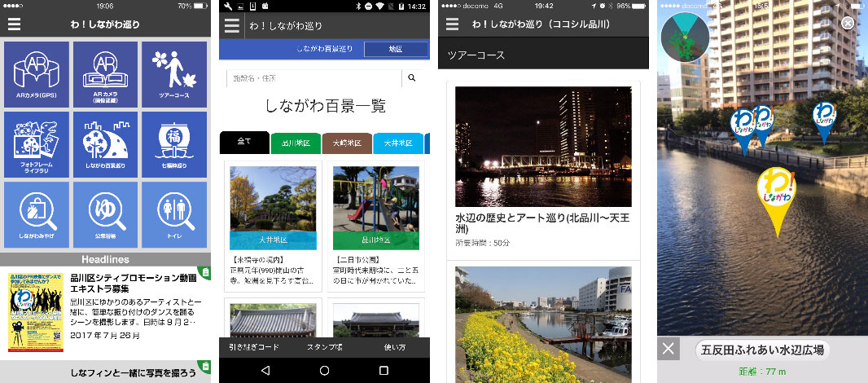The height and width of the screenshot is (383, 868).
Task: Click the Headlines section bar
Action: [x=105, y=259]
